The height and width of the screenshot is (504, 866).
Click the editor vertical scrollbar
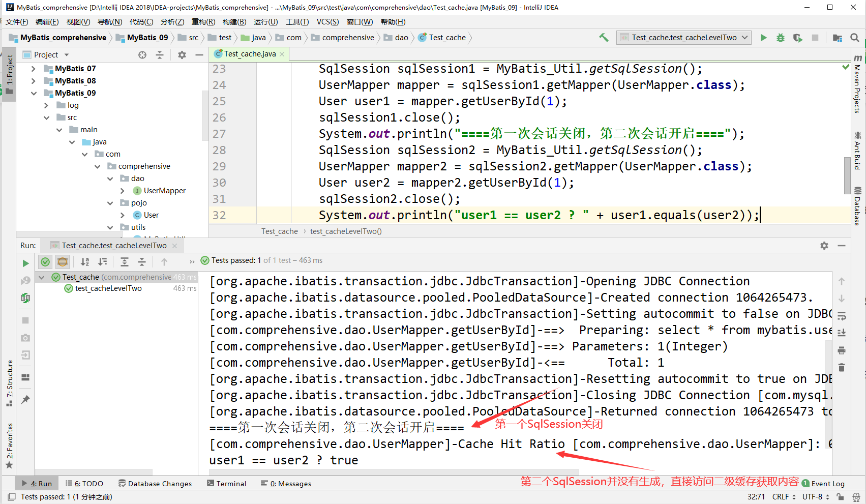coord(847,174)
